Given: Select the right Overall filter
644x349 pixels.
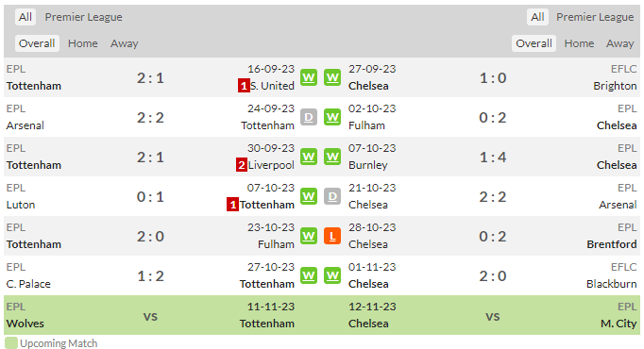Looking at the screenshot, I should (534, 43).
